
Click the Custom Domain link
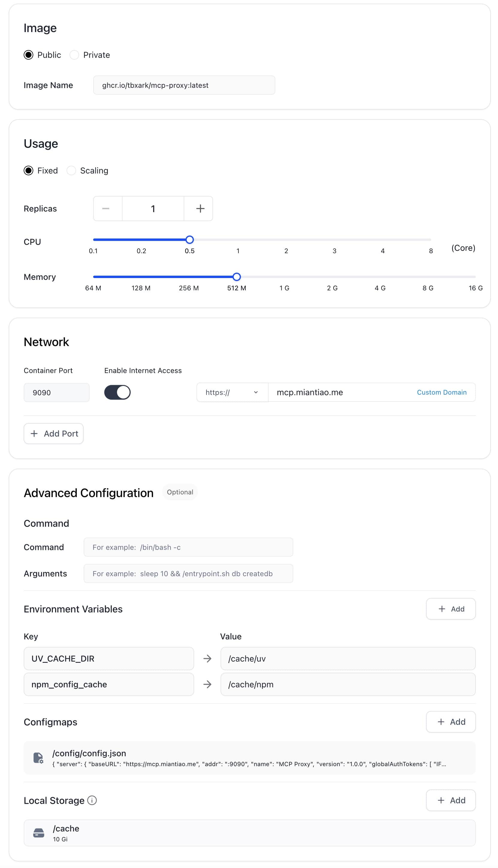tap(442, 392)
